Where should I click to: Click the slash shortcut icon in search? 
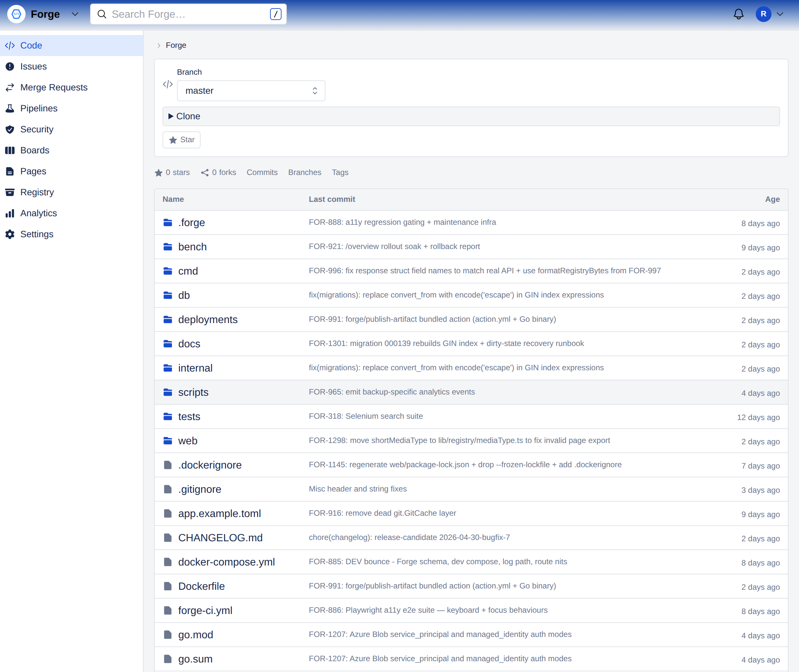[x=276, y=14]
